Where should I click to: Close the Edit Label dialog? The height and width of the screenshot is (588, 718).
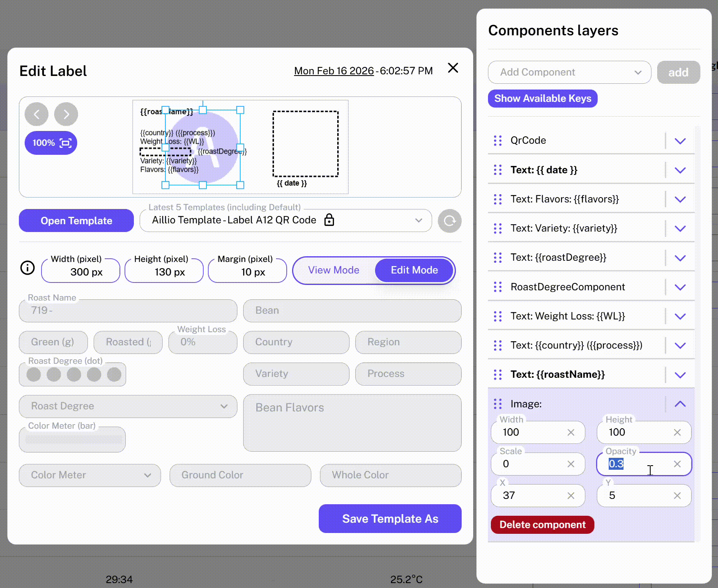(x=453, y=68)
